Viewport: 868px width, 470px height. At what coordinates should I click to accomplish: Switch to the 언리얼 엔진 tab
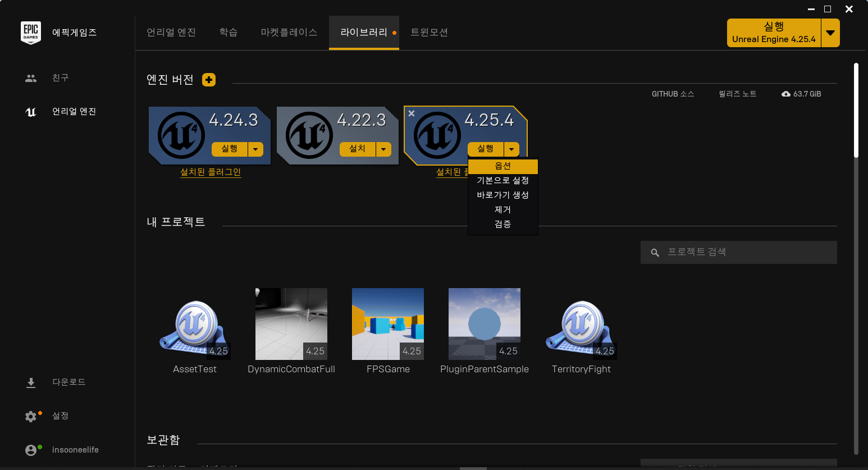[171, 33]
